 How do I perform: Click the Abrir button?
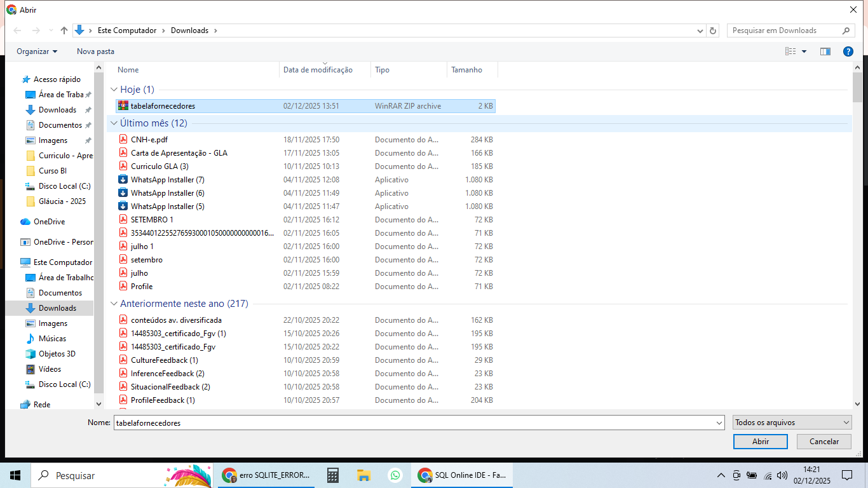761,442
